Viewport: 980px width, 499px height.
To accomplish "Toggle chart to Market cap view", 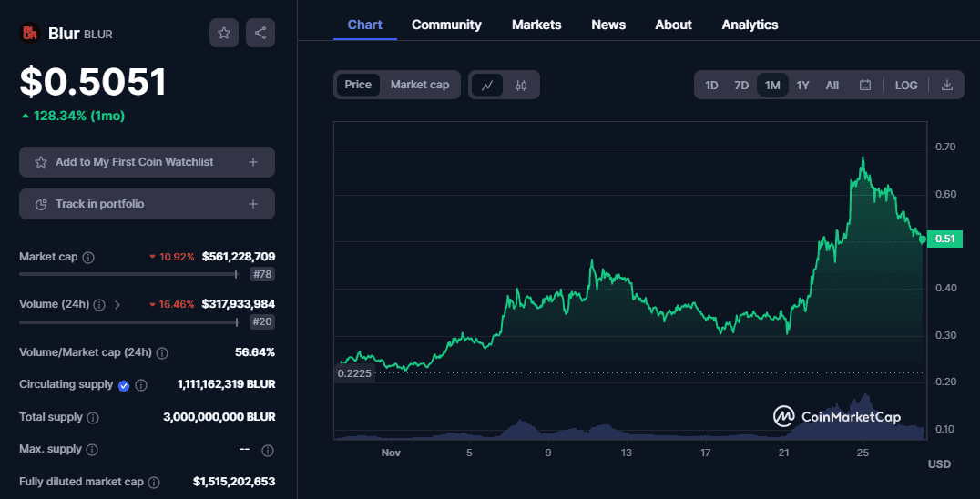I will (420, 85).
